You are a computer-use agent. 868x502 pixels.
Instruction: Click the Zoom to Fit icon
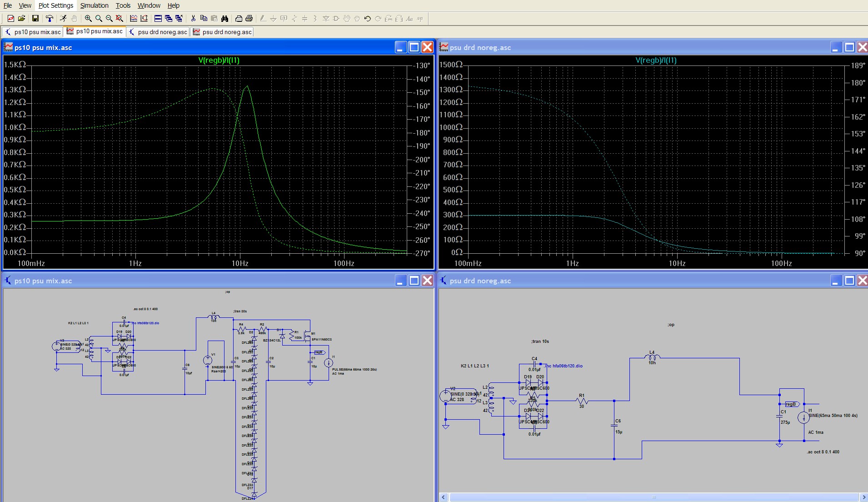[120, 19]
